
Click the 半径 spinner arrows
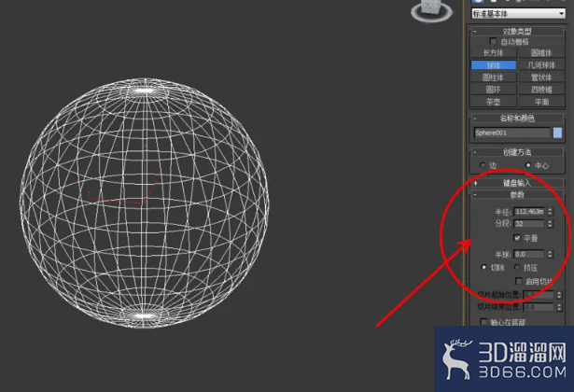coord(550,212)
